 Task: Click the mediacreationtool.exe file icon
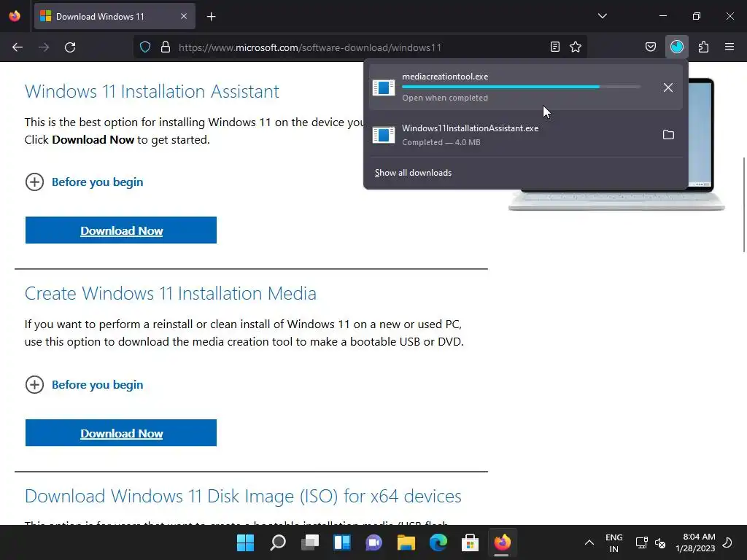tap(384, 87)
